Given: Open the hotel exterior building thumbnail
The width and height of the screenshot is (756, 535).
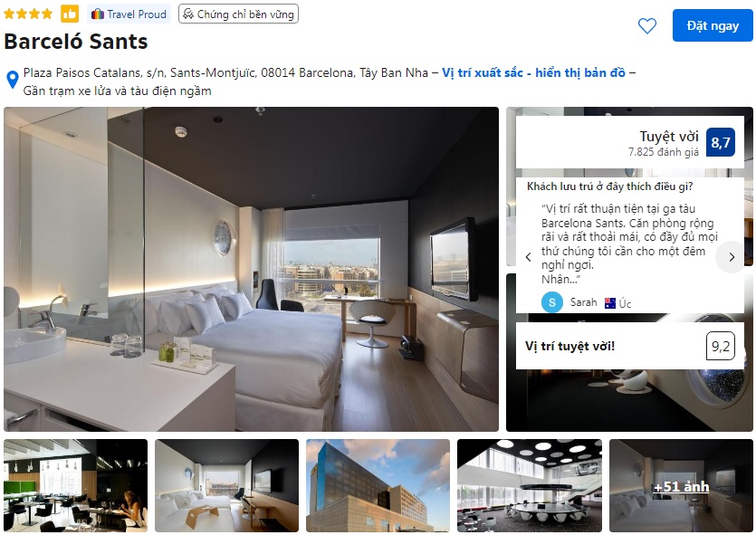Looking at the screenshot, I should click(378, 485).
